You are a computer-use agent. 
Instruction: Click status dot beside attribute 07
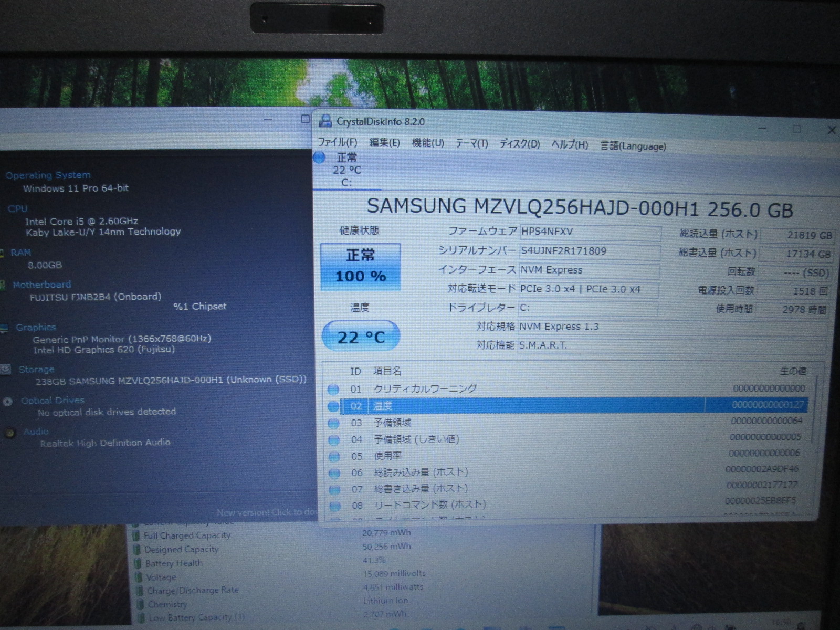tap(334, 489)
